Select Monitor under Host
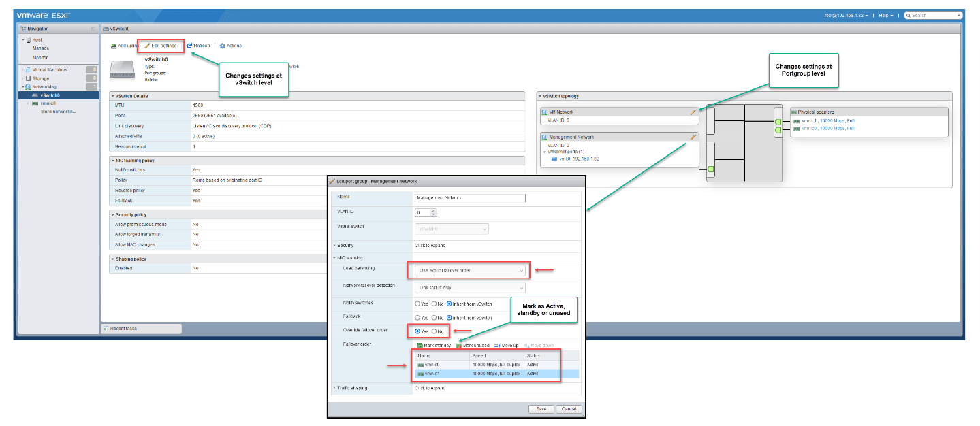The image size is (980, 426). pyautogui.click(x=41, y=57)
